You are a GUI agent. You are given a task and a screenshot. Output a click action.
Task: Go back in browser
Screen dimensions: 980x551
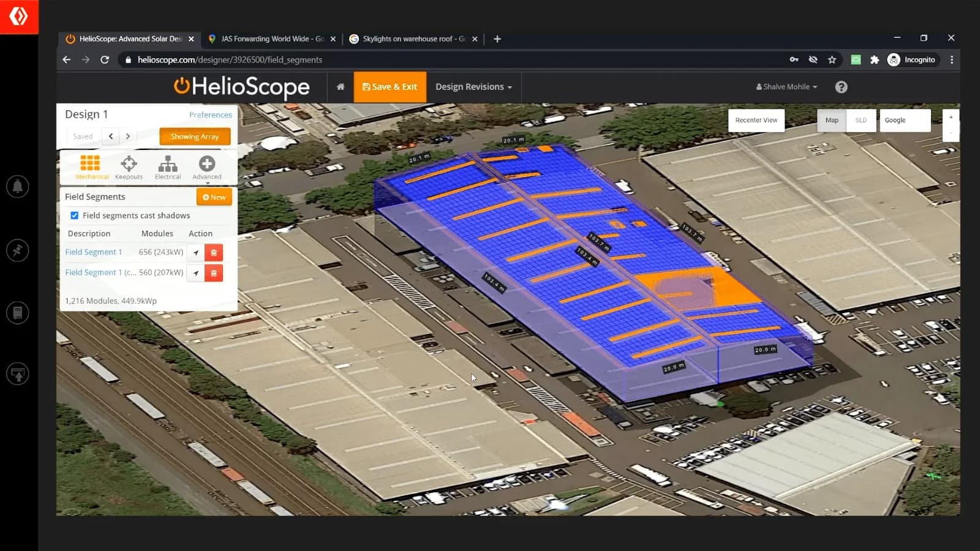pos(67,59)
